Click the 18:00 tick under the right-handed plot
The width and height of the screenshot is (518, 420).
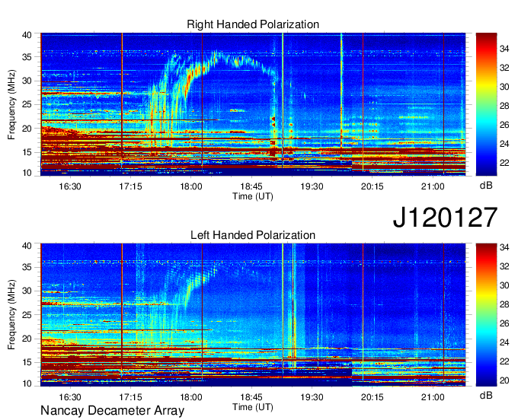click(191, 186)
